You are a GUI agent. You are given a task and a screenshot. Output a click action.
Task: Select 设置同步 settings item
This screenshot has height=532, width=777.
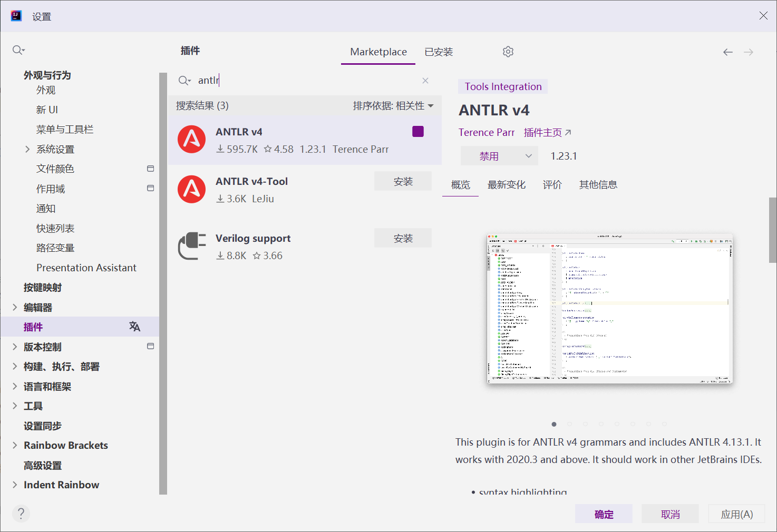tap(43, 426)
